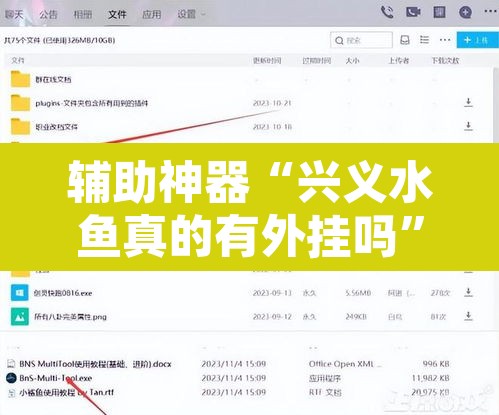Screen dimensions: 499x415
Task: Open the 群在线文档 folder name
Action: (53, 80)
